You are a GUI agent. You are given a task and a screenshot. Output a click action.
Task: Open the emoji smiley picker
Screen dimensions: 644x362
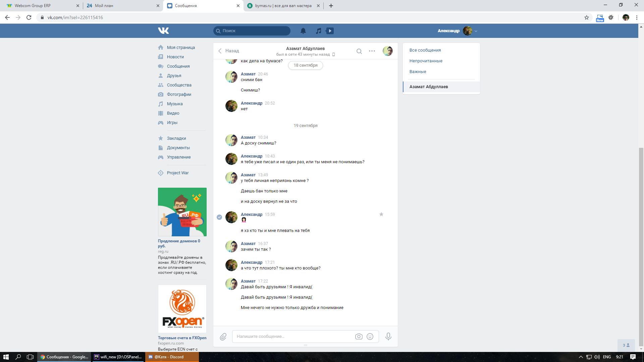coord(370,337)
